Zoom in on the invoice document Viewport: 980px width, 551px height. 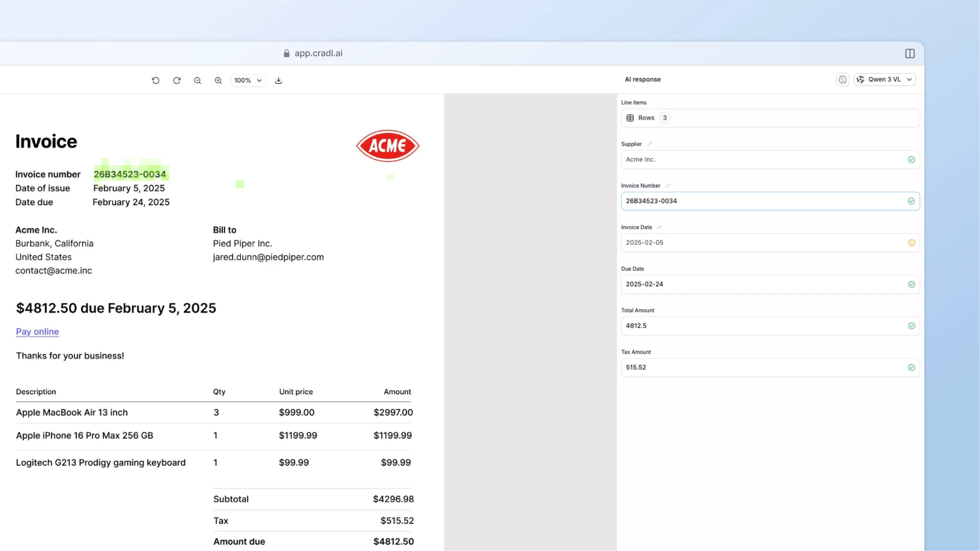[218, 80]
